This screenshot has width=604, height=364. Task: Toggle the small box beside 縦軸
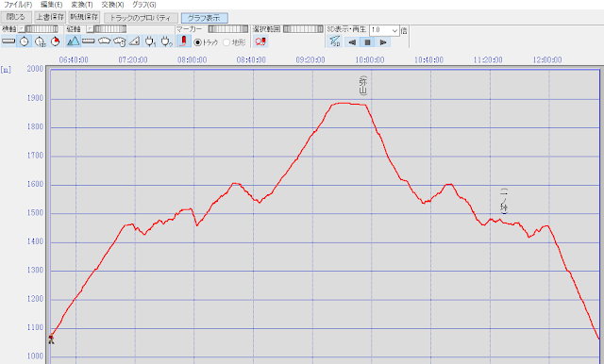90,29
